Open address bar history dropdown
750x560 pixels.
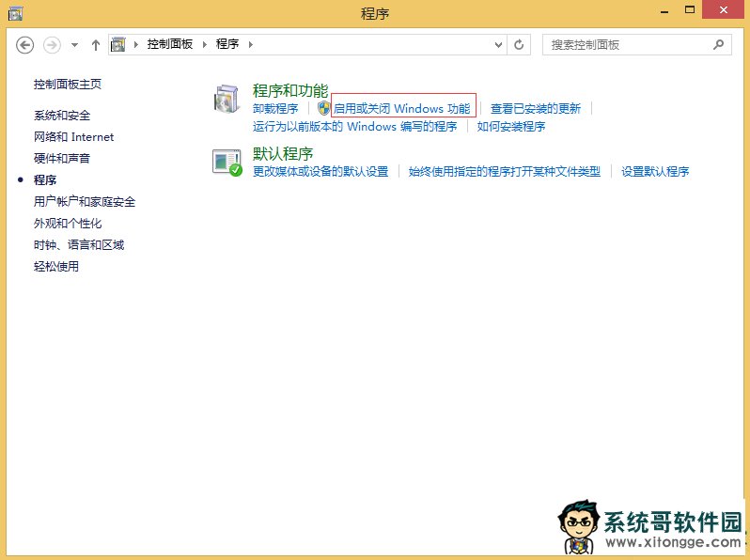click(498, 45)
